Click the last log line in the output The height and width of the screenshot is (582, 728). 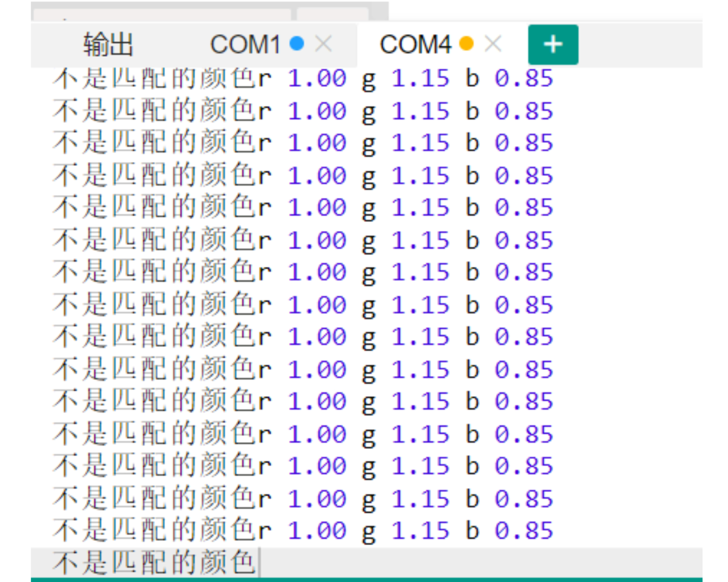155,530
